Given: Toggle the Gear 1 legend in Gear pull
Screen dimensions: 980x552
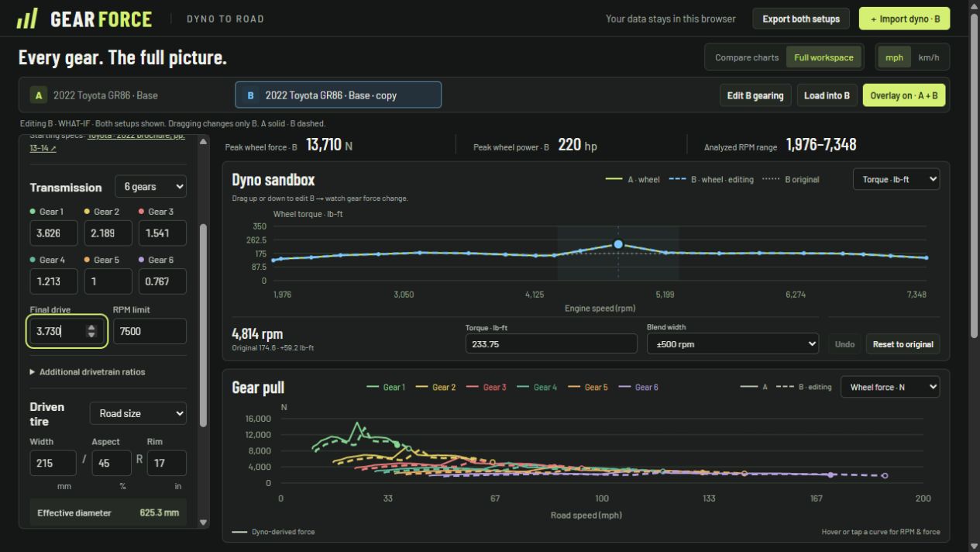Looking at the screenshot, I should [x=385, y=387].
